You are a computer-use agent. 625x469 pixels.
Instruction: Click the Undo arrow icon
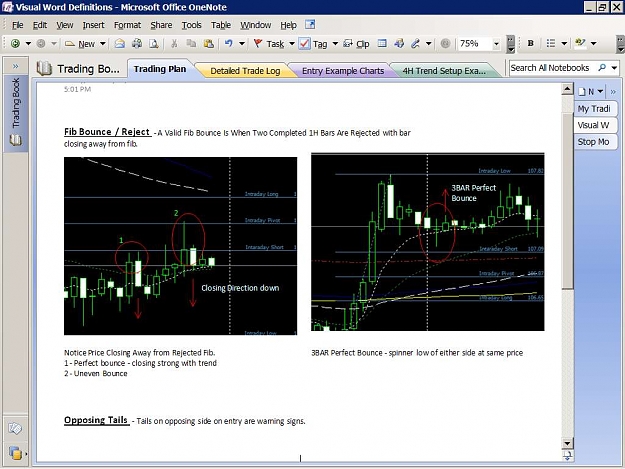pos(228,43)
